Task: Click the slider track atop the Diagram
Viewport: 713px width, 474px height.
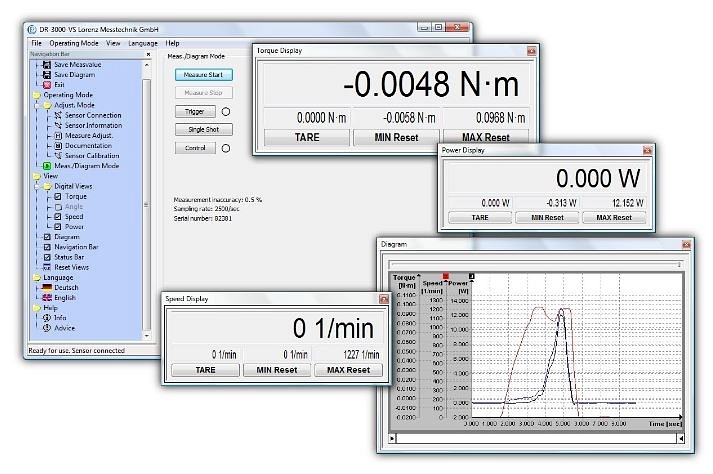Action: 536,264
